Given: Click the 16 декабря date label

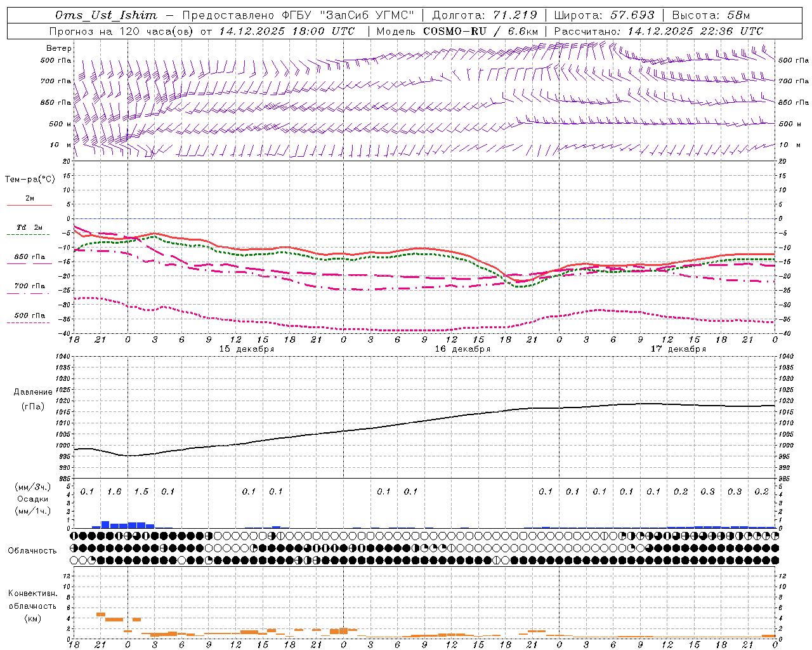Looking at the screenshot, I should (x=462, y=349).
